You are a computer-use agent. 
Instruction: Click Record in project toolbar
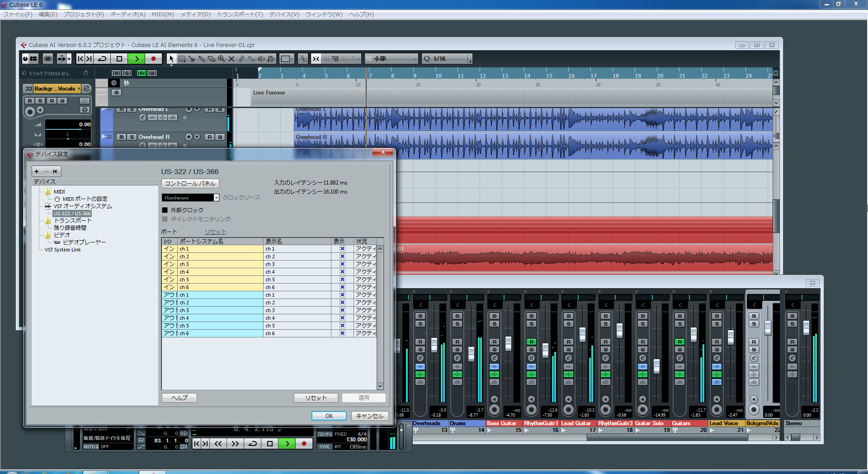pos(154,59)
